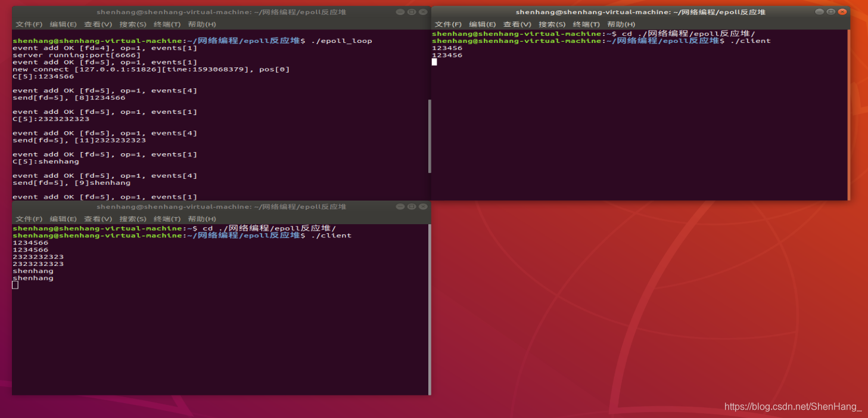Open 终端(T) menu in the 123456 client terminal
The height and width of the screenshot is (418, 868).
tap(586, 24)
